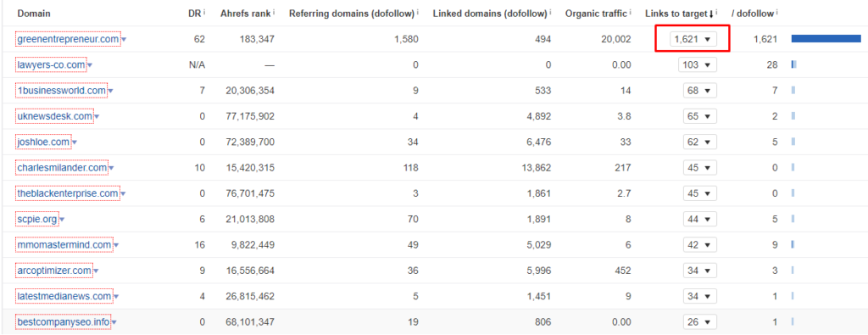Viewport: 868px width, 335px height.
Task: Expand the 44 links to target dropdown
Action: [x=699, y=219]
